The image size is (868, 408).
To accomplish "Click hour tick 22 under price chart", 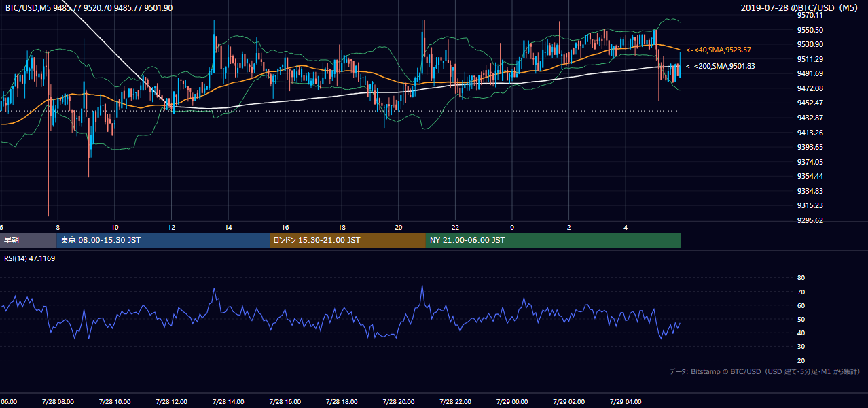I will tap(456, 228).
